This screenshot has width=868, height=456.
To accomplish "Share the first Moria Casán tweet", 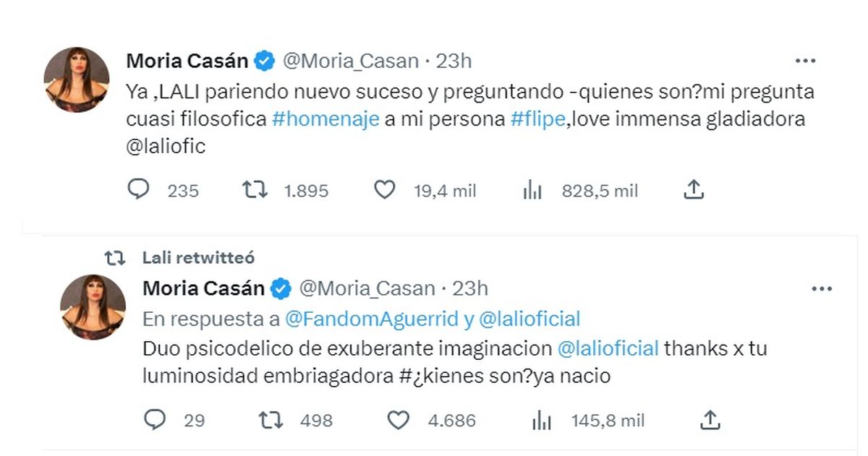I will pos(694,190).
